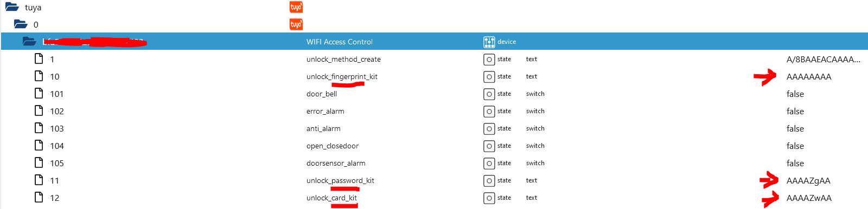Screen dimensions: 868x209
Task: Click the state icon for door_bell
Action: (x=489, y=94)
